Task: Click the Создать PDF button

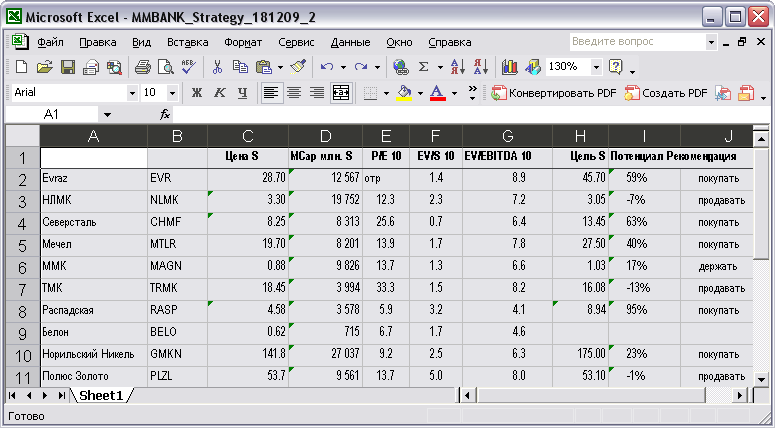Action: (666, 93)
